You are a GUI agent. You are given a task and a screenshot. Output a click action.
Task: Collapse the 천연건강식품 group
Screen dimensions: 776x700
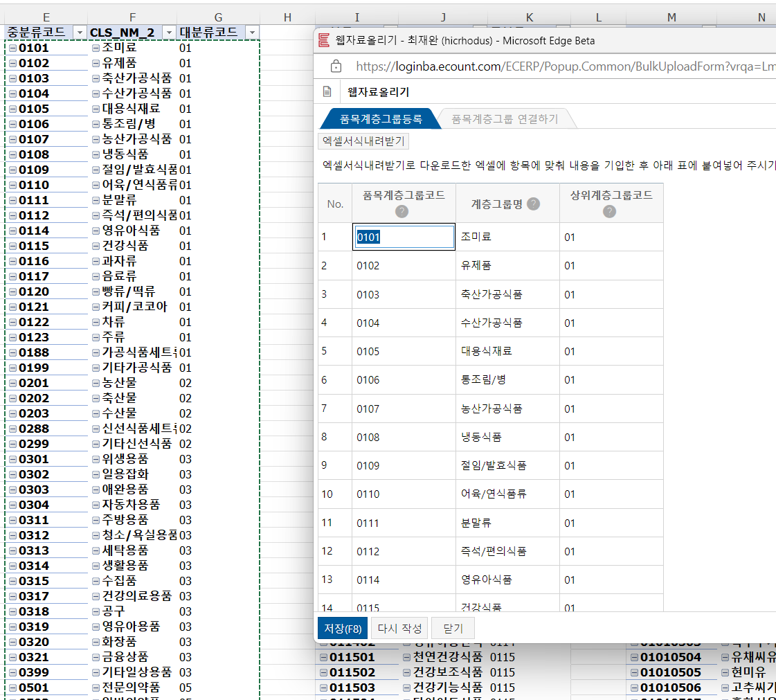click(407, 658)
